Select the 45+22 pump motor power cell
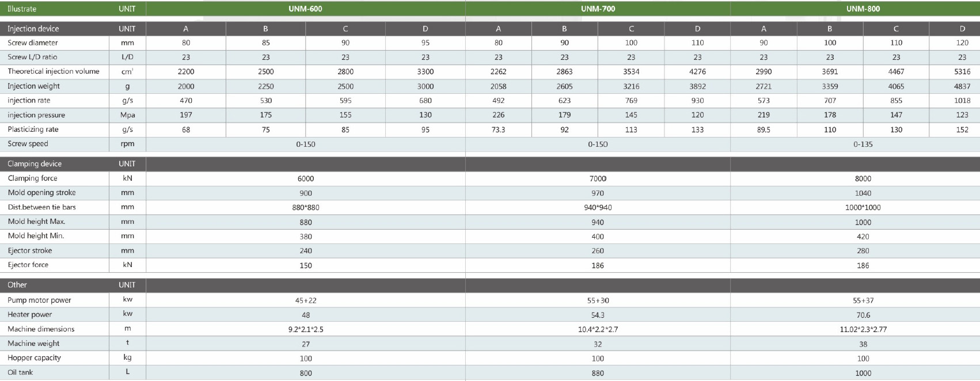The height and width of the screenshot is (381, 980). click(305, 300)
